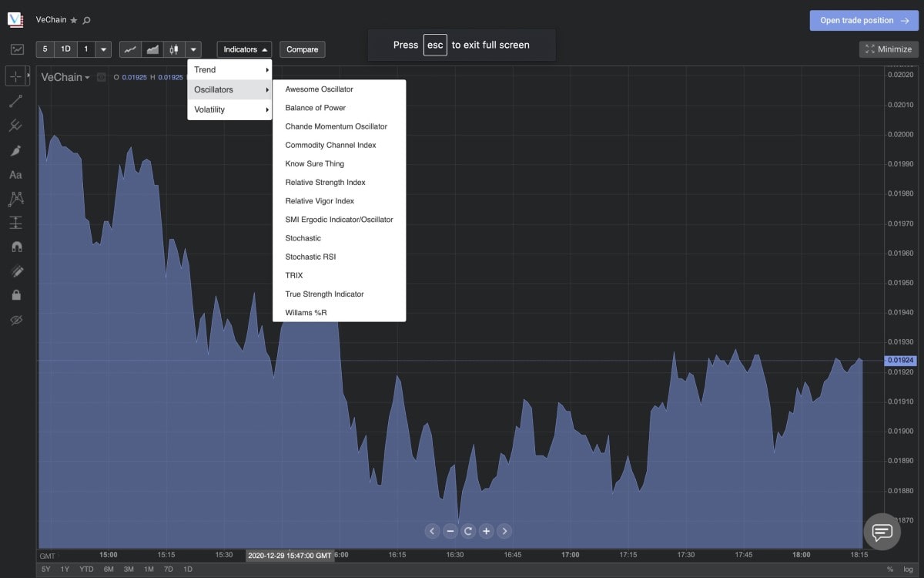
Task: Select the brush drawing tool
Action: pyautogui.click(x=15, y=150)
